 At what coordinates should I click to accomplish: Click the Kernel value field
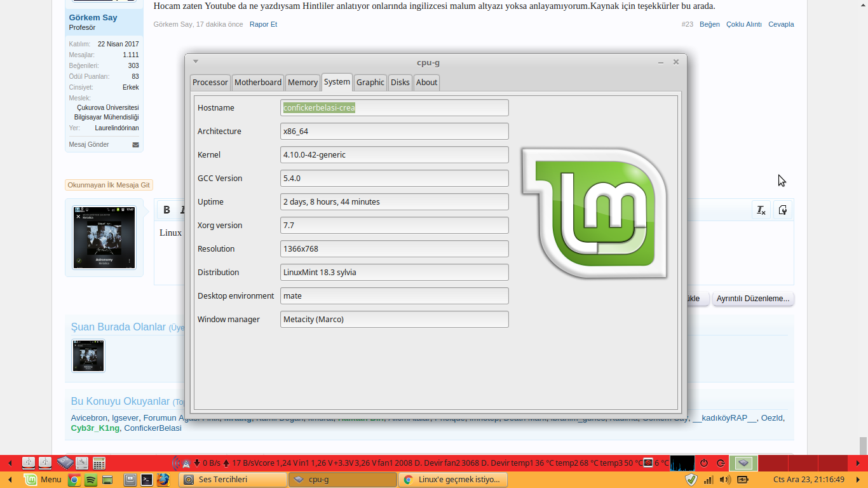395,154
